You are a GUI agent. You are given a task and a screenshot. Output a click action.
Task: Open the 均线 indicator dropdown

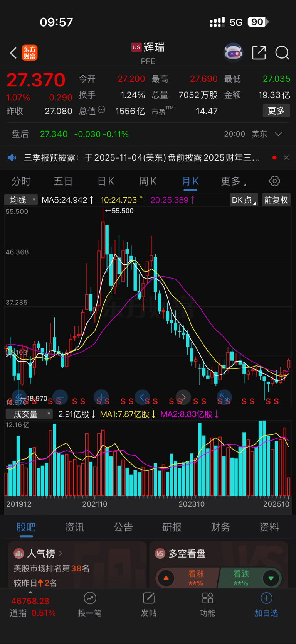(x=21, y=200)
